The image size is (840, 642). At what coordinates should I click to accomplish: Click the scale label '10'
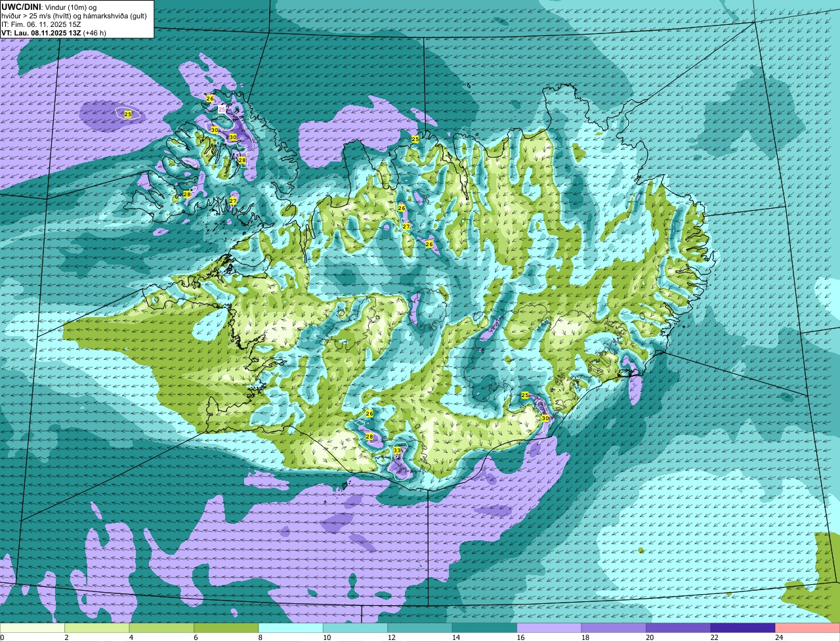326,637
